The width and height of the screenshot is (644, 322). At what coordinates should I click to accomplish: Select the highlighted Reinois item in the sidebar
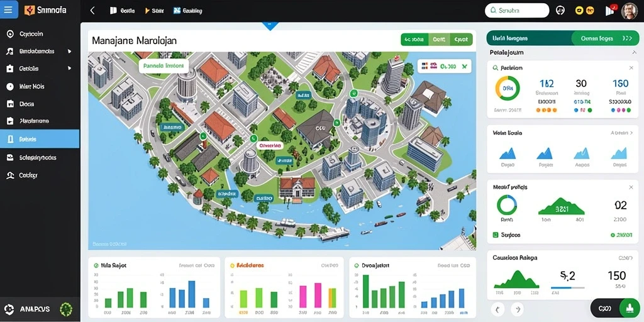coord(40,139)
